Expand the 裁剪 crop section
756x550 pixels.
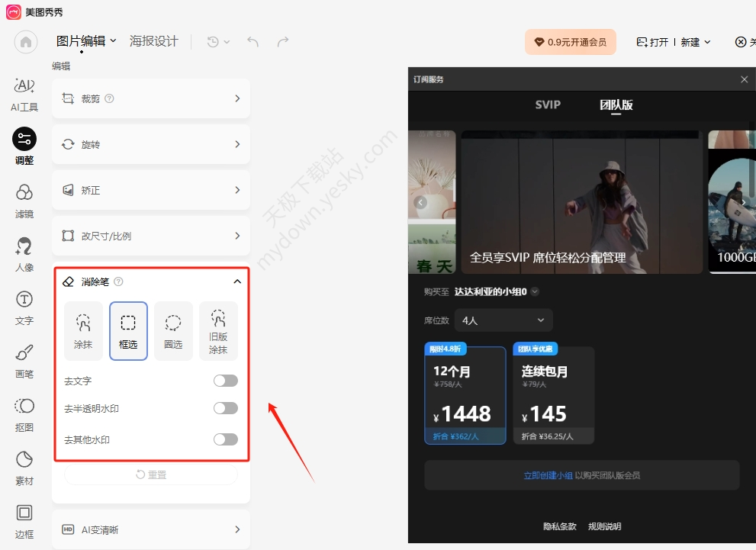tap(151, 98)
